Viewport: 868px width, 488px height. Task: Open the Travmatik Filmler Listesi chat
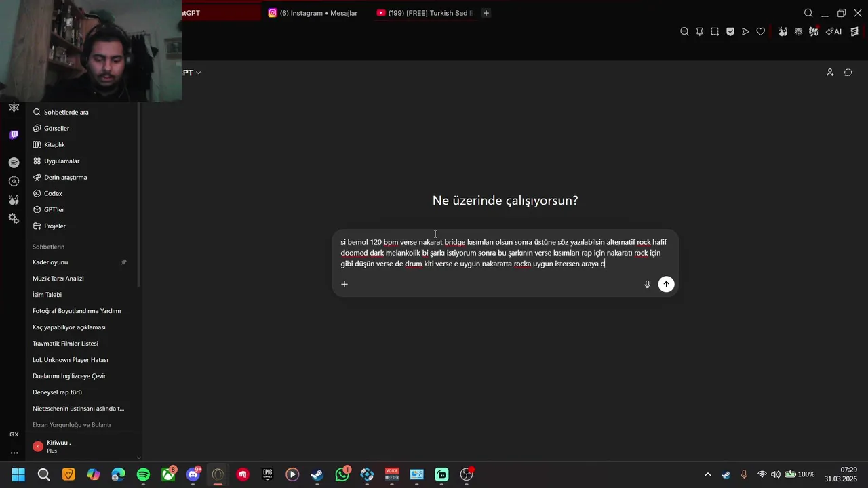(x=83, y=344)
